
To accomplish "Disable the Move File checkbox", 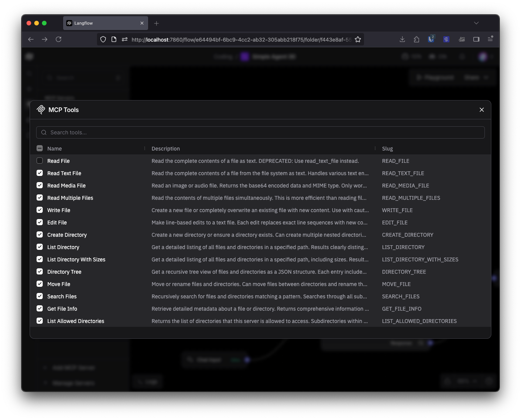I will tap(40, 284).
